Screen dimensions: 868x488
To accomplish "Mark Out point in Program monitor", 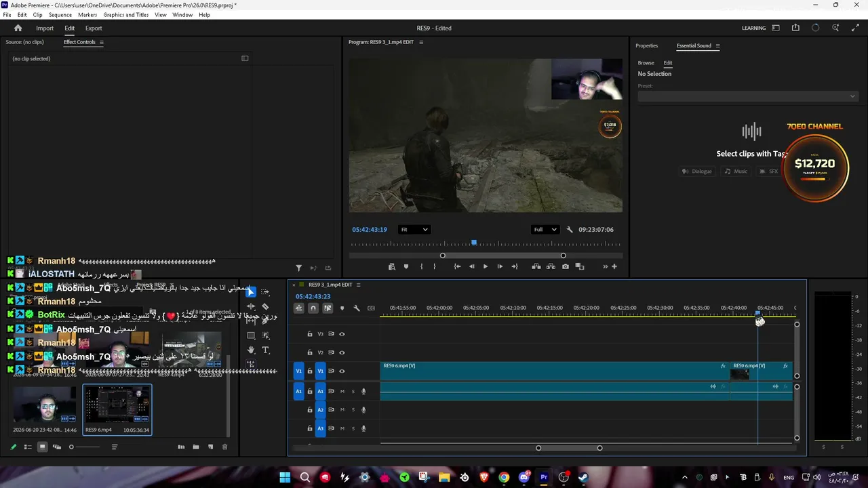I will point(435,266).
